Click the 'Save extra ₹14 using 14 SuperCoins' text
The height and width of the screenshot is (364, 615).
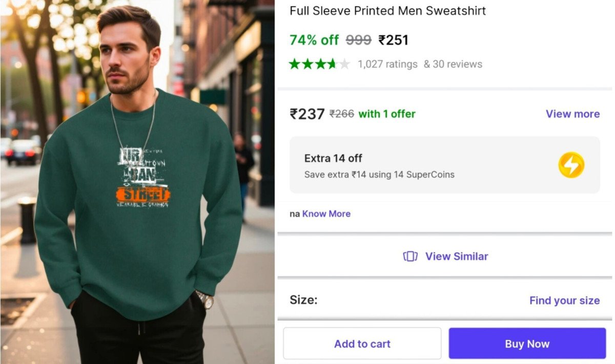coord(379,175)
